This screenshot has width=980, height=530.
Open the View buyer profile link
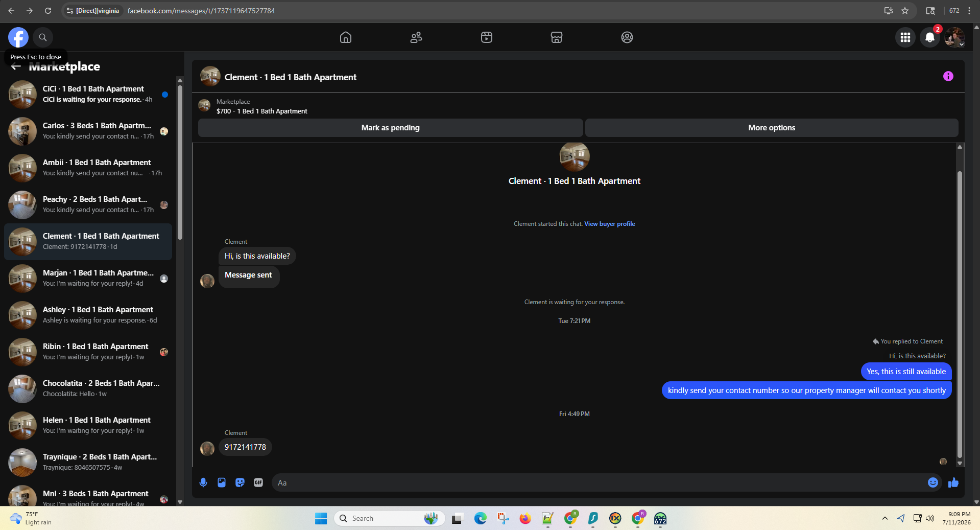(610, 224)
